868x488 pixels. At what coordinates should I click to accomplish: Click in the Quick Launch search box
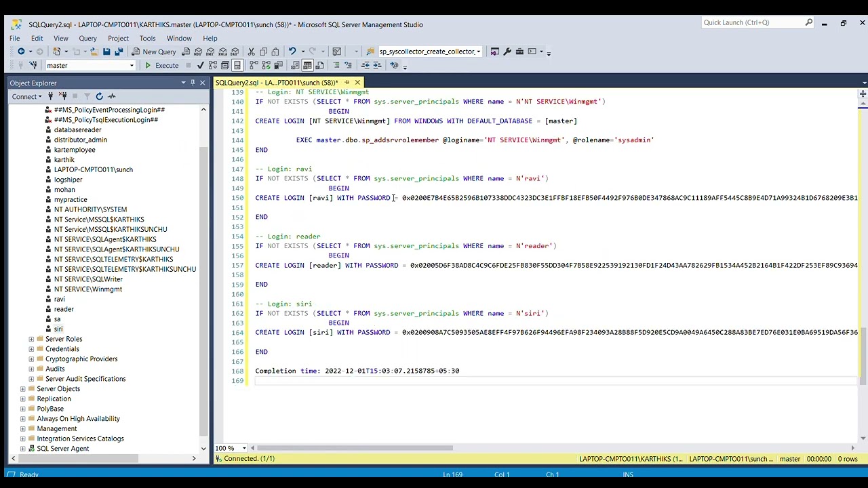(x=757, y=22)
